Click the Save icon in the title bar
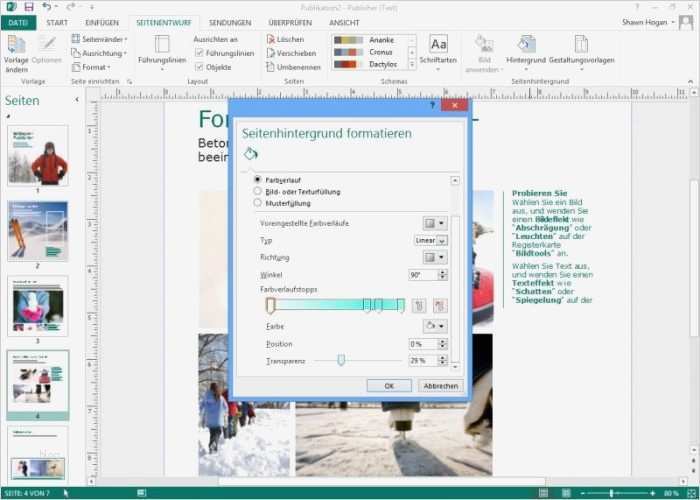The image size is (700, 500). tap(29, 7)
